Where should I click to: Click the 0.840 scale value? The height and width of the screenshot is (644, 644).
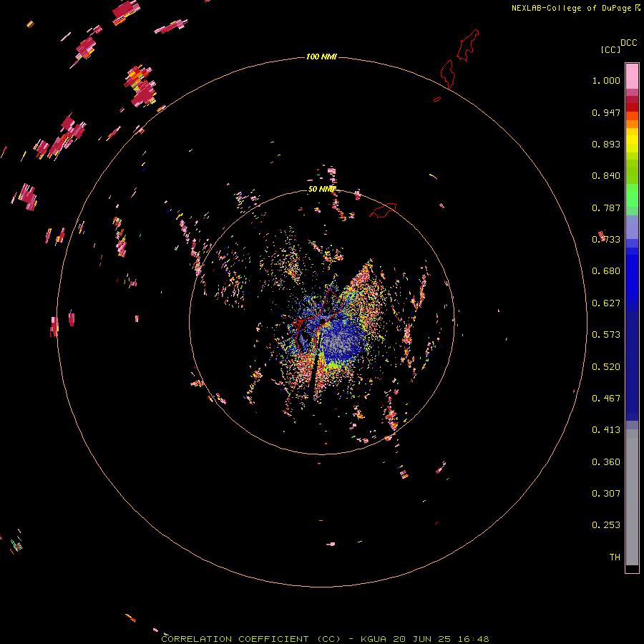click(606, 176)
